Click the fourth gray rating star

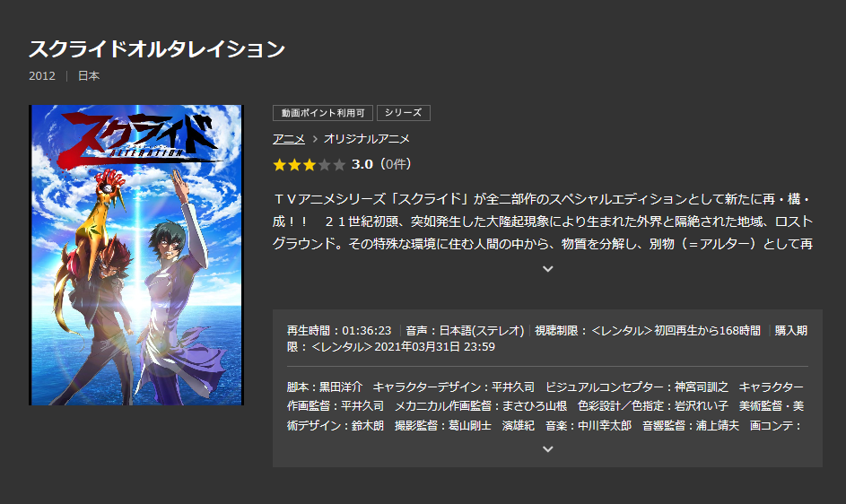click(x=324, y=165)
